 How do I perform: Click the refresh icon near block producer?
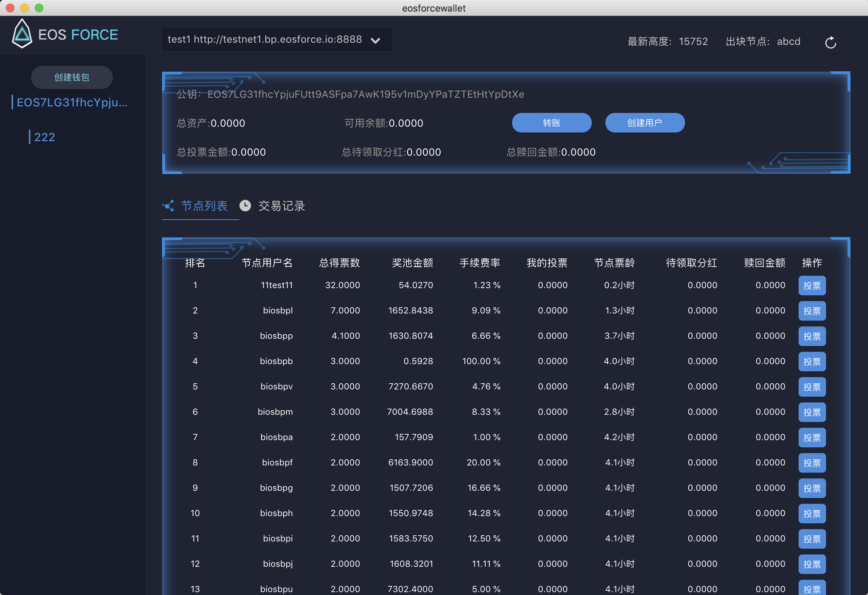click(x=830, y=43)
